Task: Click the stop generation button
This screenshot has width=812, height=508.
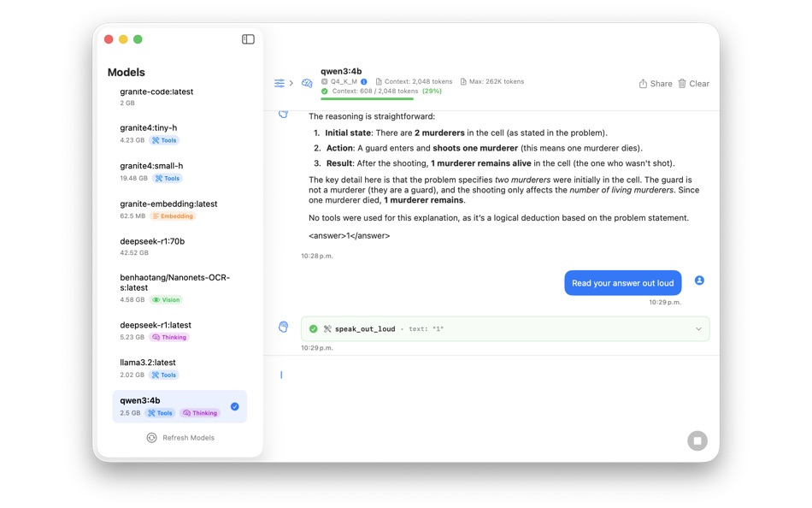Action: coord(697,440)
